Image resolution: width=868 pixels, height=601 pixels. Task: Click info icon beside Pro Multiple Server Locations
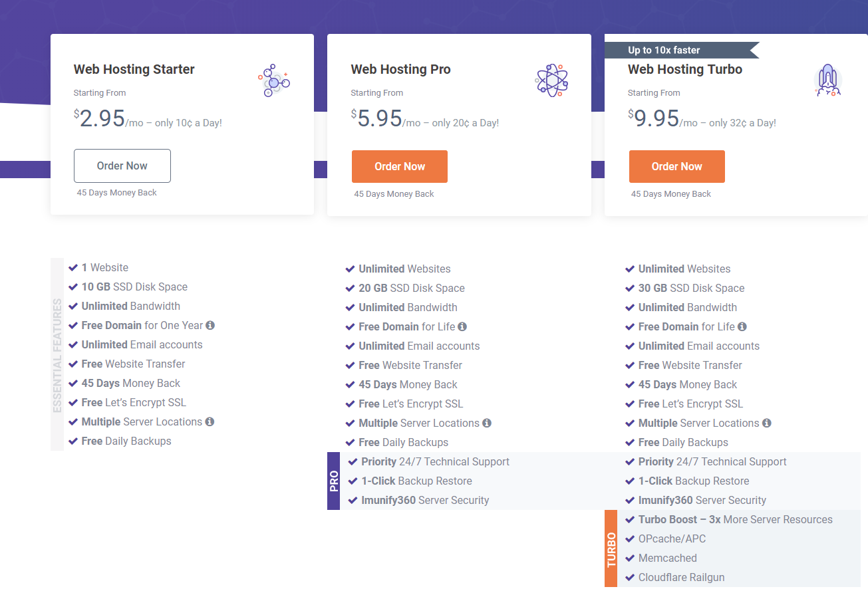tap(487, 423)
